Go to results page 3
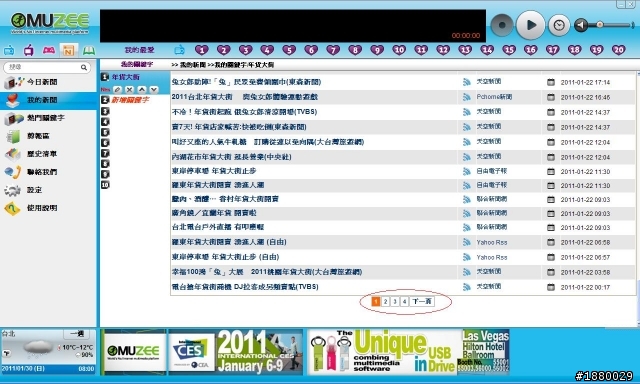Screen dimensions: 640x384 coord(395,302)
